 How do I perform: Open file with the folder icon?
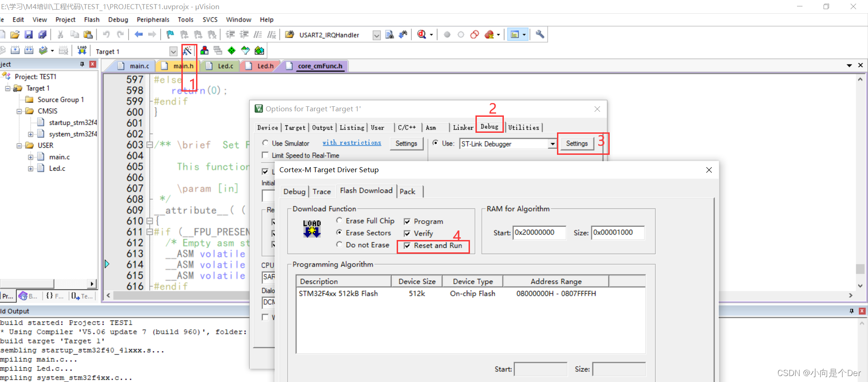(15, 35)
